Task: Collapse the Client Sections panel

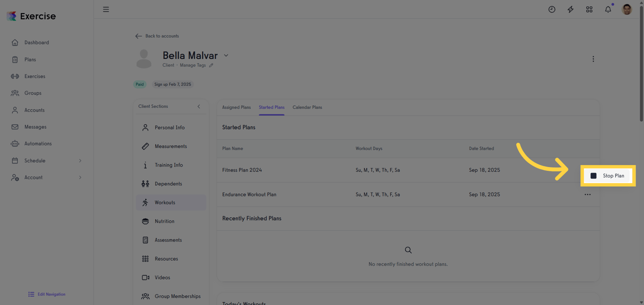Action: (x=198, y=106)
